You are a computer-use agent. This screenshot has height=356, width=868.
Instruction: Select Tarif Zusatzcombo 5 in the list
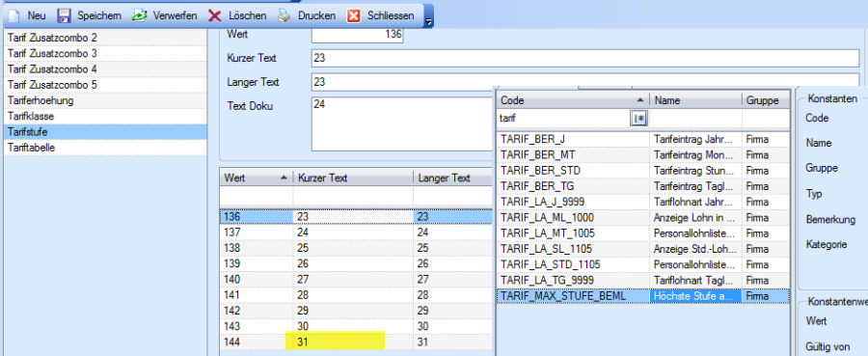(105, 85)
